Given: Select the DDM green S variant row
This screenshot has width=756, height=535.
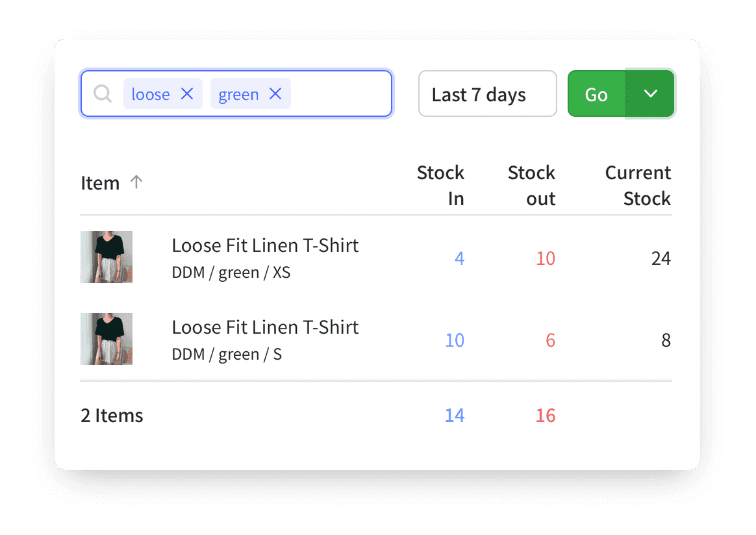Looking at the screenshot, I should [265, 339].
